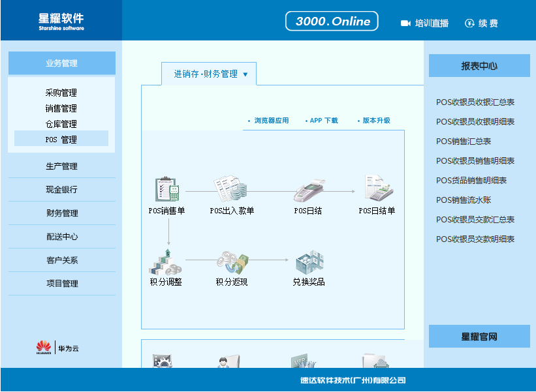Open POS收银员交款汇总表 report

pyautogui.click(x=475, y=220)
